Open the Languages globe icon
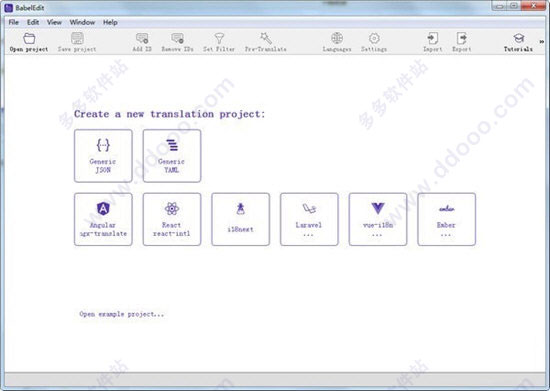This screenshot has height=391, width=550. point(337,42)
